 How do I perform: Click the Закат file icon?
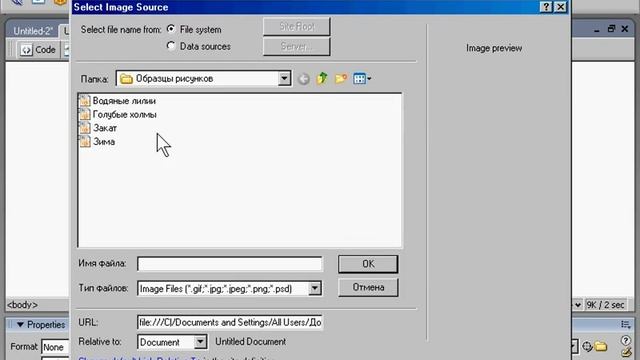[x=85, y=128]
